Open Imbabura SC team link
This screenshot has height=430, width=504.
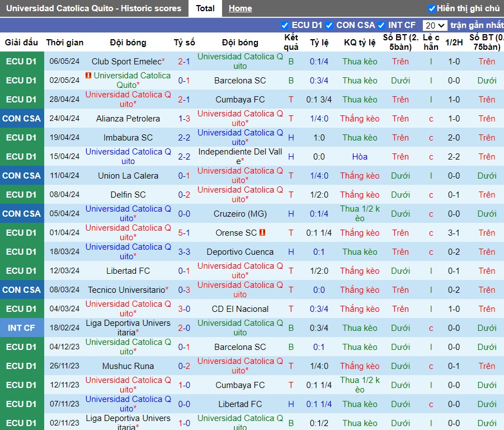point(128,137)
